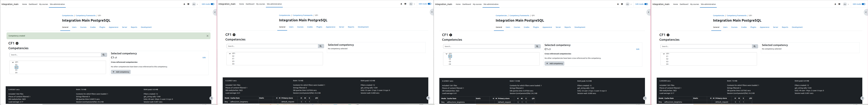Open notifications bell in leftmost panel
This screenshot has height=105, width=868.
click(x=184, y=4)
